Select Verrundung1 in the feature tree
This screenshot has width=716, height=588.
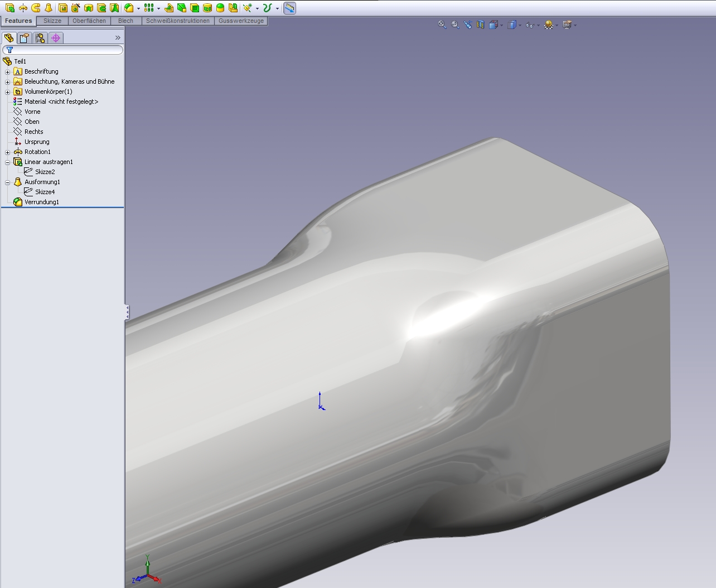(41, 202)
